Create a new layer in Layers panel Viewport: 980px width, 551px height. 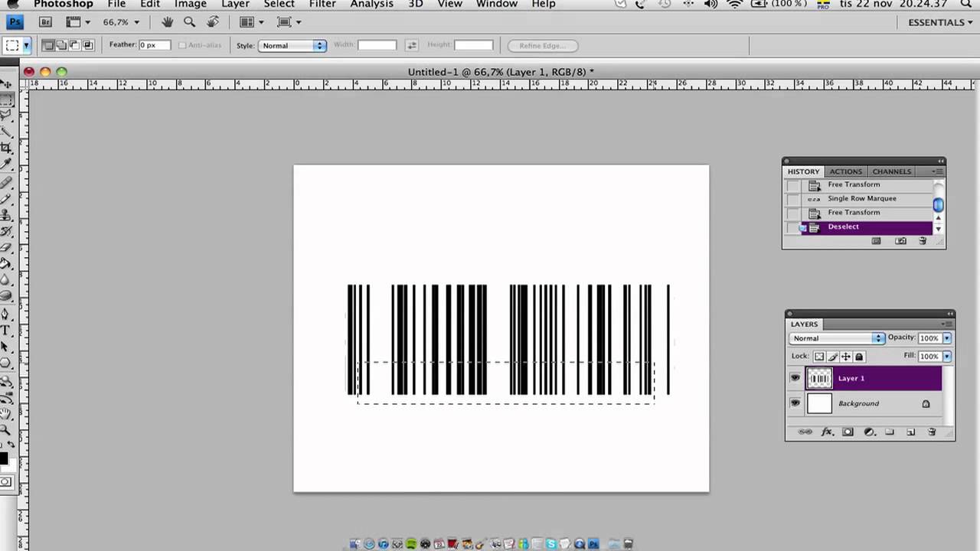[x=911, y=432]
